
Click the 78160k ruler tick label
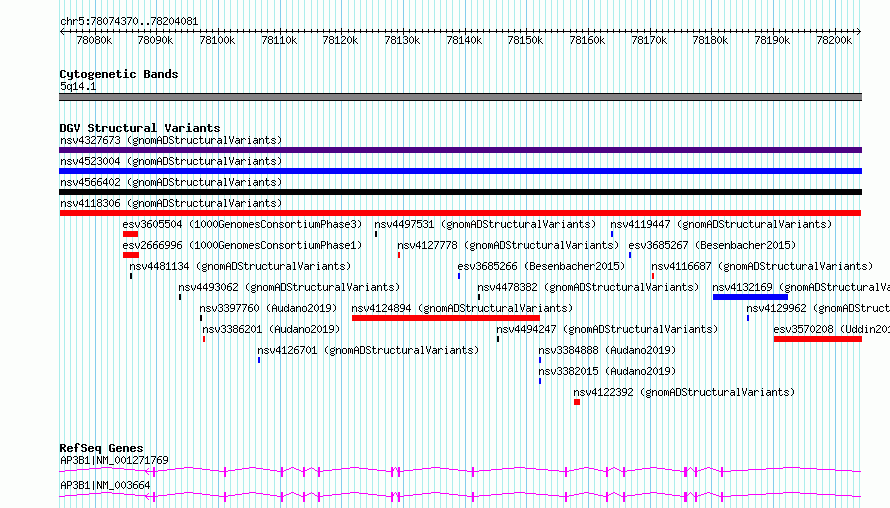point(587,40)
